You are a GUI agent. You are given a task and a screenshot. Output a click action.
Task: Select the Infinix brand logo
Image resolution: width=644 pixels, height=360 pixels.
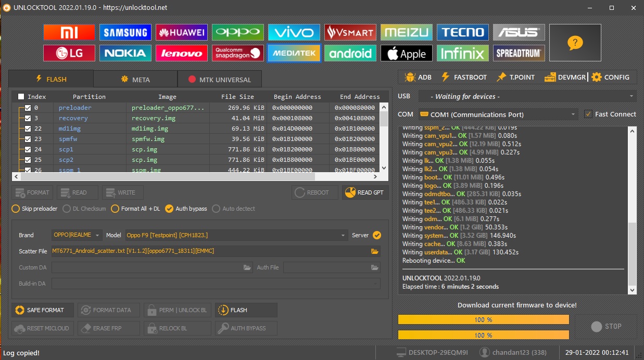pos(463,53)
